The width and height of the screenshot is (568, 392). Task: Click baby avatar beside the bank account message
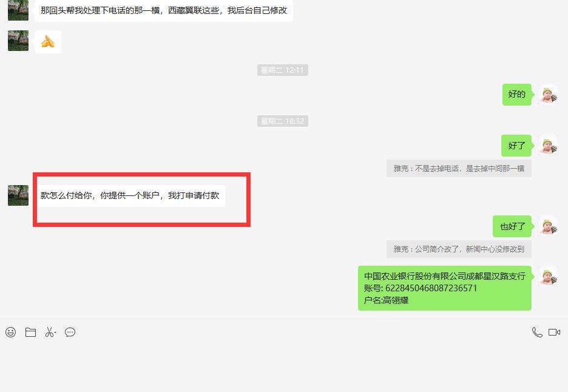coord(548,276)
